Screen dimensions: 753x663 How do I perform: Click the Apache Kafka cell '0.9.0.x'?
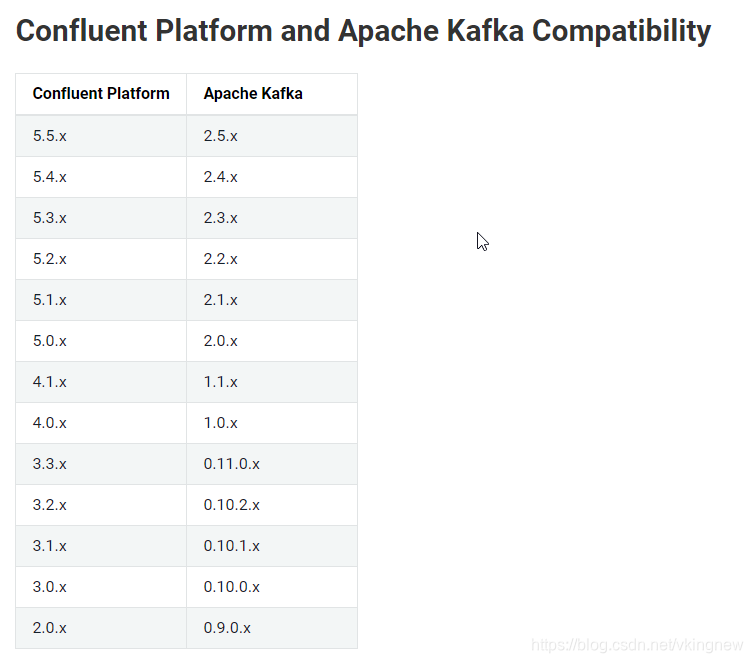click(272, 628)
